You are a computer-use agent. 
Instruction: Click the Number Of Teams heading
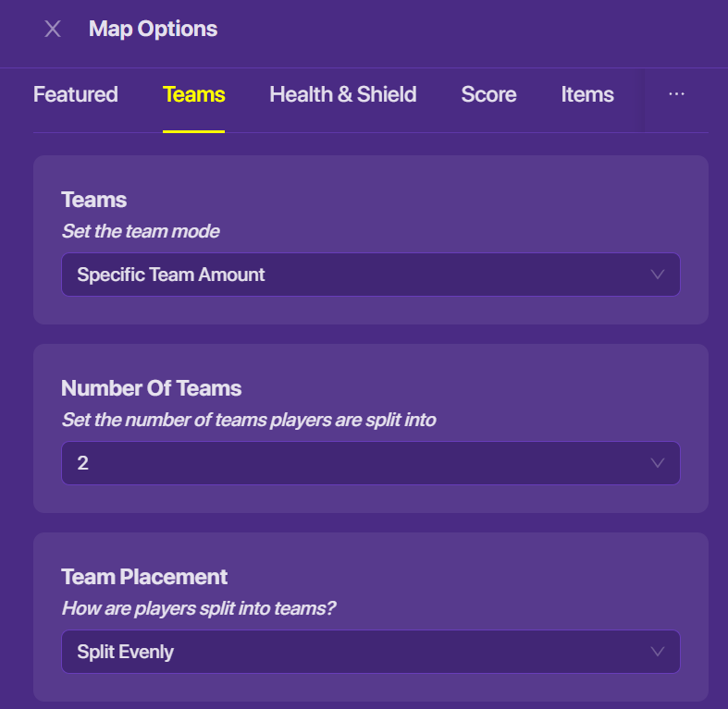point(151,387)
